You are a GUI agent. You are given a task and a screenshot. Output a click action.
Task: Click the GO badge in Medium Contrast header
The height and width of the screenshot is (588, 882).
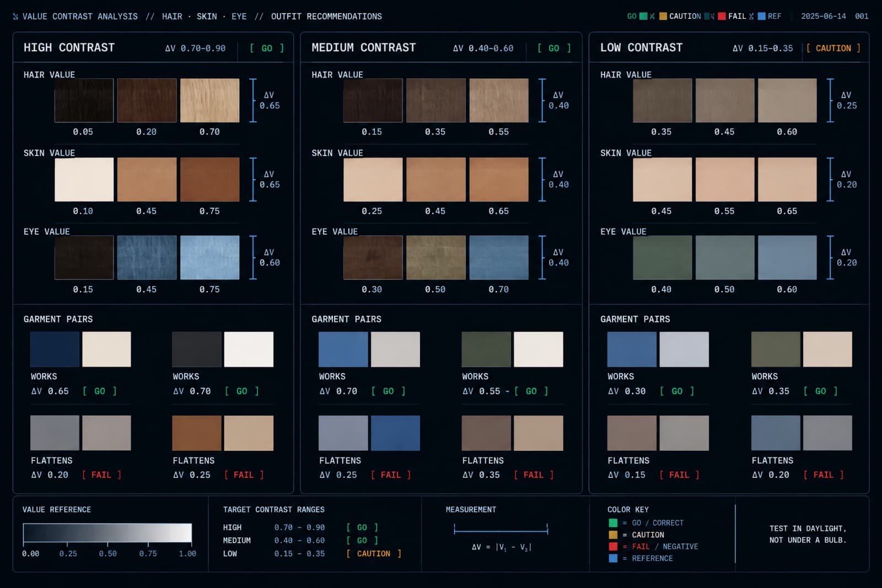point(554,48)
